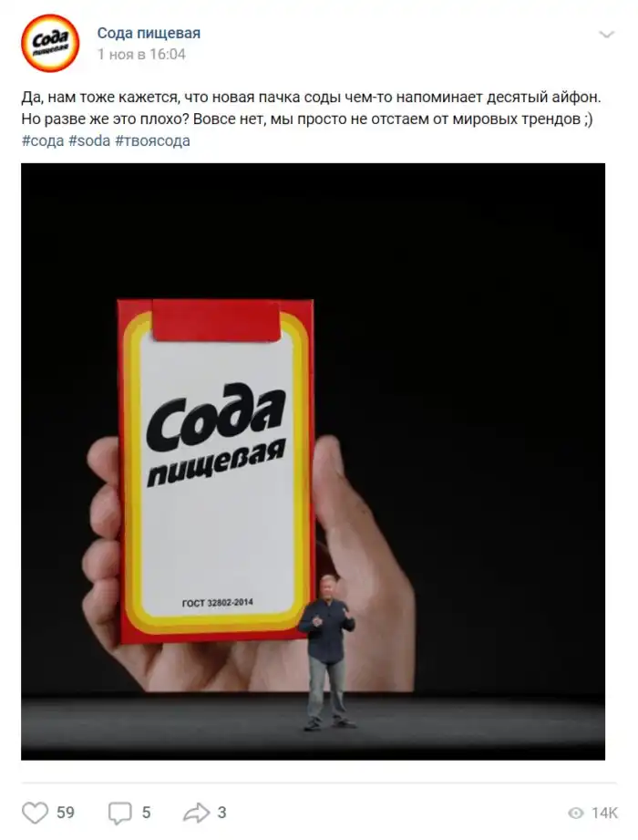Open post timestamp 1 ноя в 16:04
Image resolution: width=638 pixels, height=840 pixels.
141,54
